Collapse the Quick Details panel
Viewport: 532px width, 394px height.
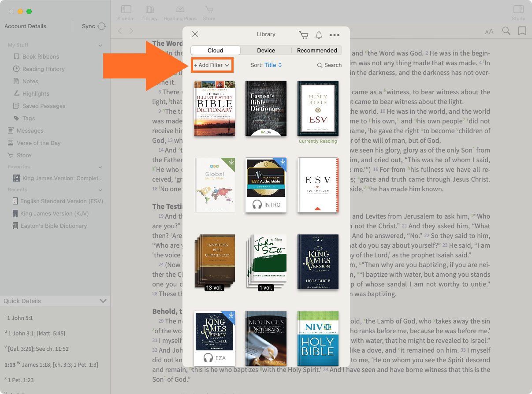(103, 301)
